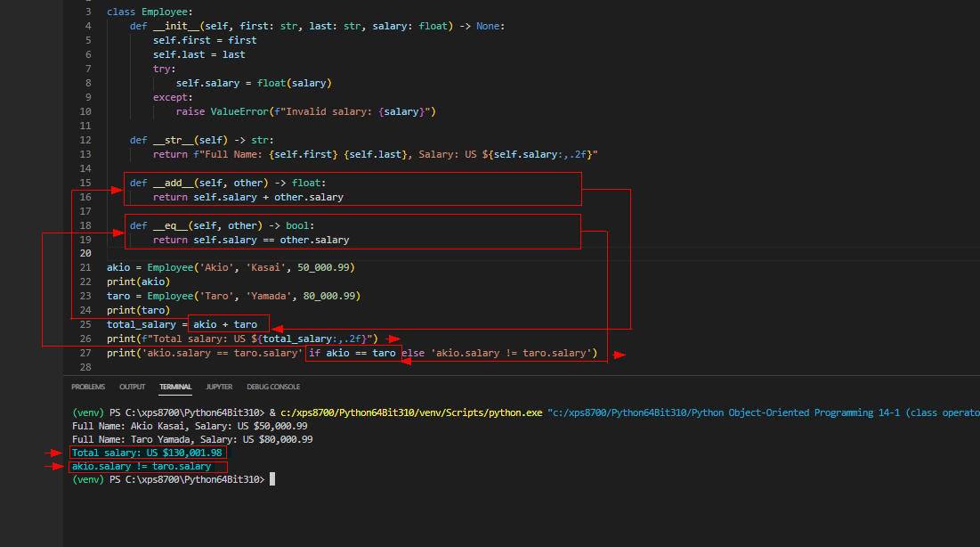Click the 'print(taro)' code line
The image size is (980, 547).
138,310
